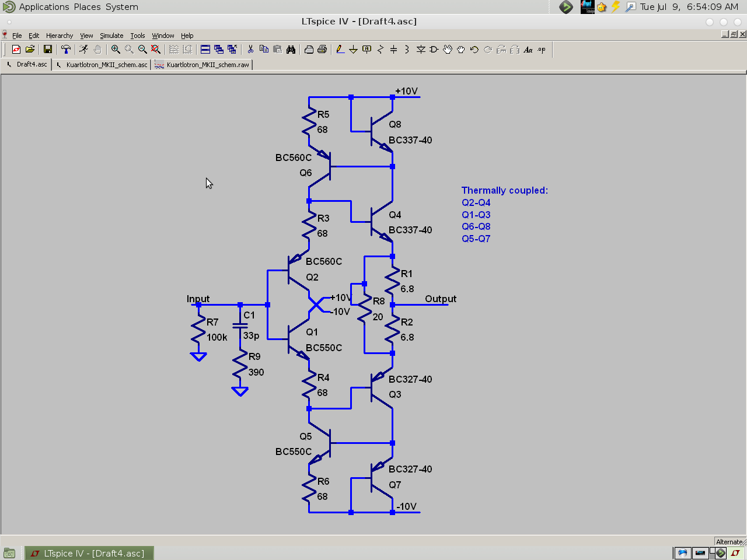Click the SPICE directive '.op' tool
The image size is (747, 560).
542,50
